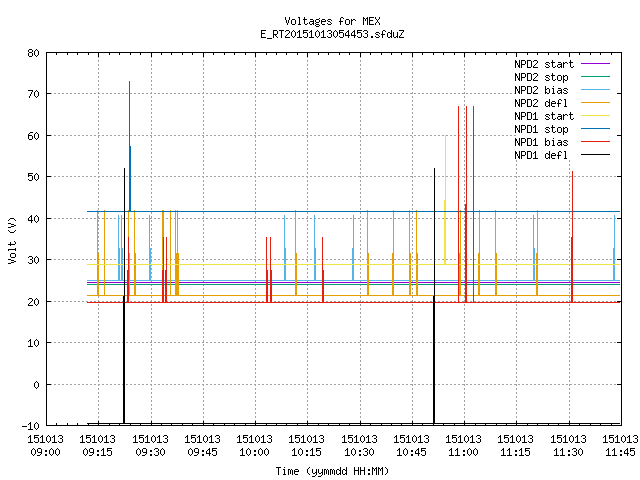
Task: Click the 20 tick label on Y-axis
Action: coord(34,302)
